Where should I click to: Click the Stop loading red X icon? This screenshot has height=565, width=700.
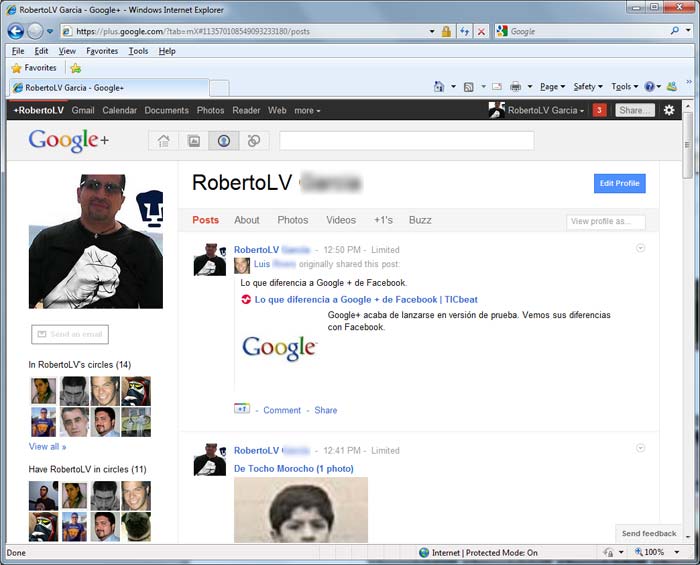[x=481, y=31]
